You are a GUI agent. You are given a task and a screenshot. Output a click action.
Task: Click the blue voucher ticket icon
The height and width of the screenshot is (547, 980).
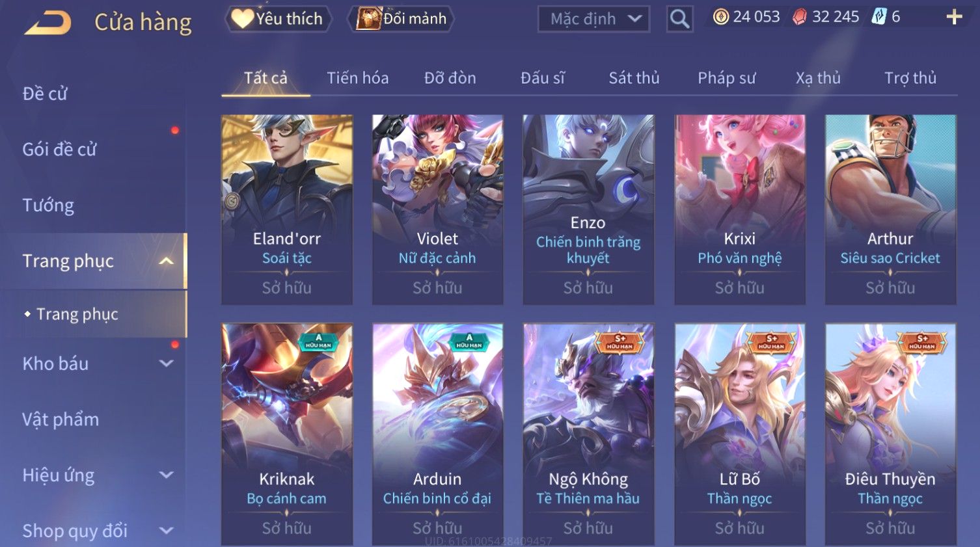pos(879,17)
